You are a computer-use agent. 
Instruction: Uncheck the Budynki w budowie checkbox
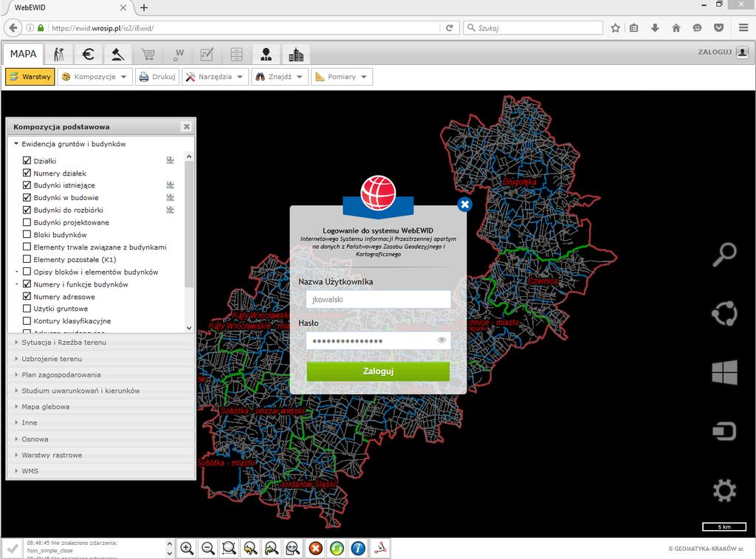click(27, 198)
